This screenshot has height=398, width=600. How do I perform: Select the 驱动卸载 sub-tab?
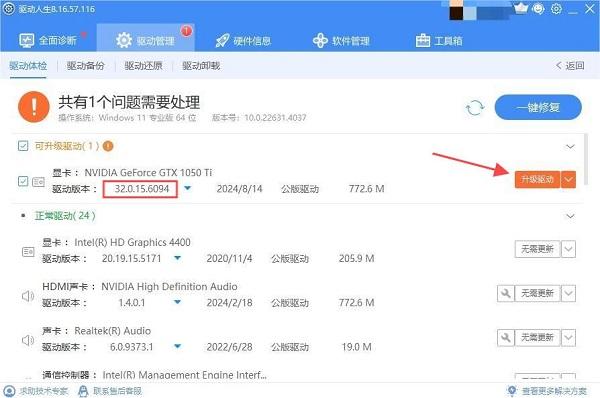tap(201, 66)
